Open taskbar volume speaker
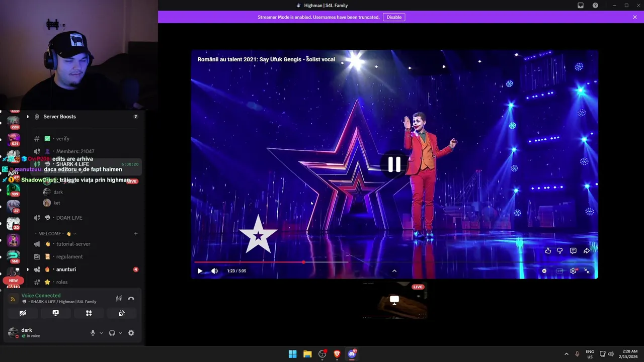This screenshot has width=644, height=362. point(611,354)
